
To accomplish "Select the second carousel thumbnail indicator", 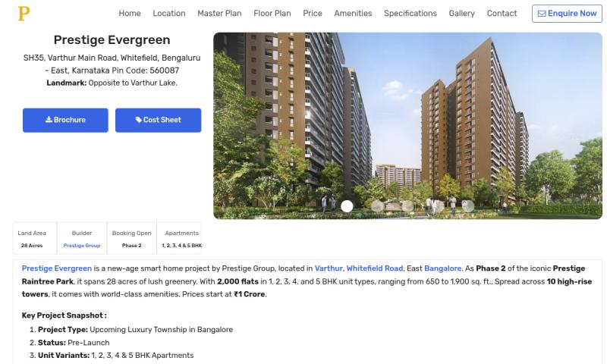I will (377, 206).
